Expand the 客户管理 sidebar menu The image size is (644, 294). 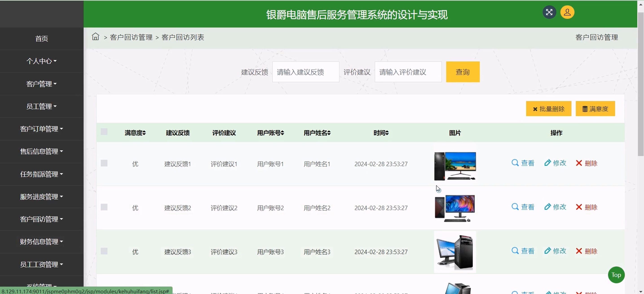(x=42, y=84)
